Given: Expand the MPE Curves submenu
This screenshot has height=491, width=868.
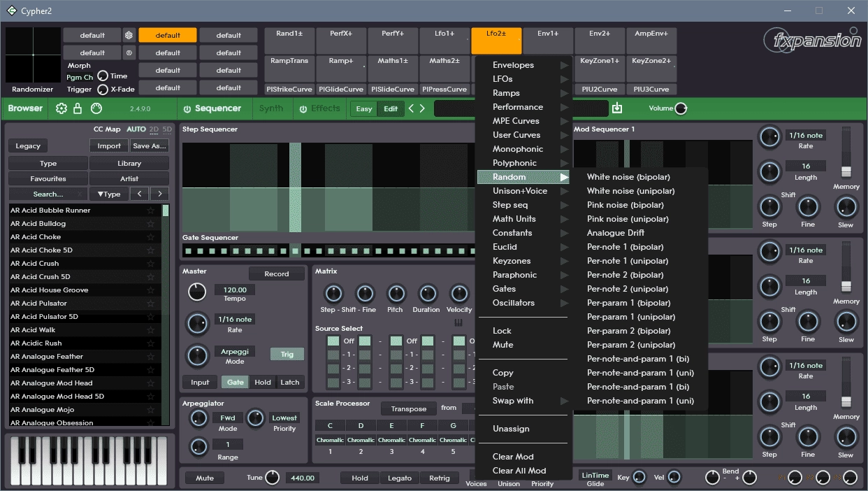Looking at the screenshot, I should click(x=523, y=121).
